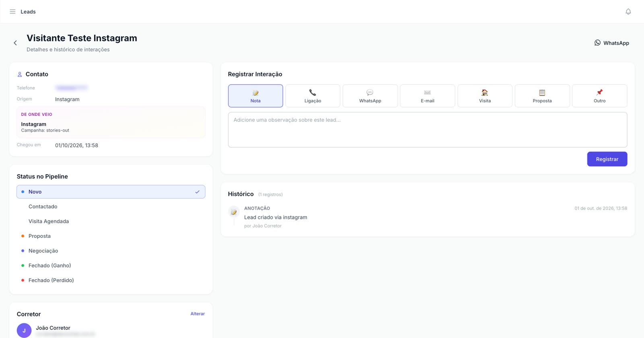Screen dimensions: 644x338
Task: Choose the Proposta interaction type
Action: click(x=542, y=96)
